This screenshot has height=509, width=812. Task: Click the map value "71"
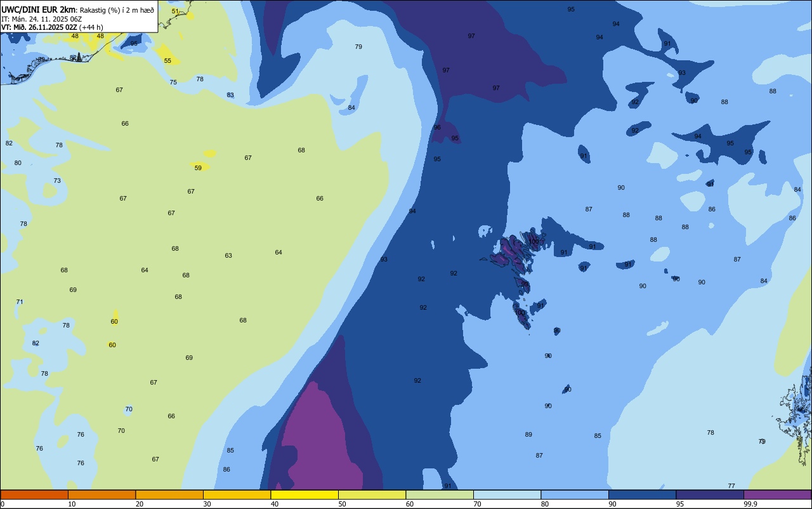point(20,302)
